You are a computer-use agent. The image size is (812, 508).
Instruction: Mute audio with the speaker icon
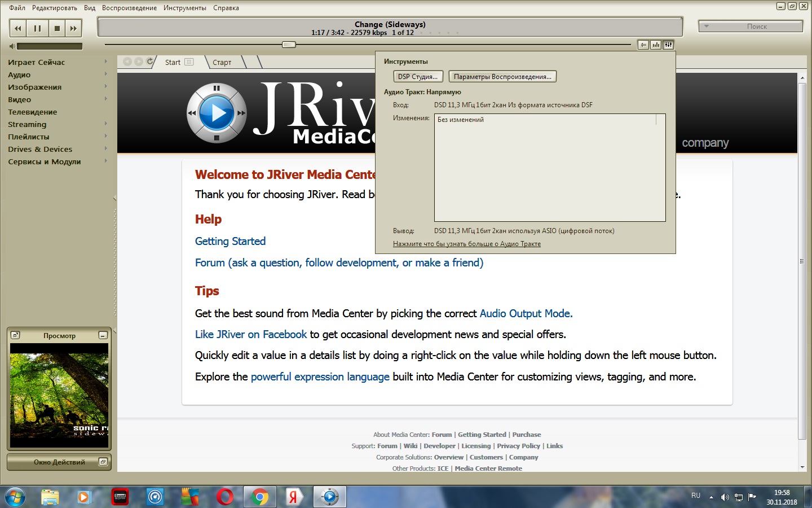pos(12,46)
